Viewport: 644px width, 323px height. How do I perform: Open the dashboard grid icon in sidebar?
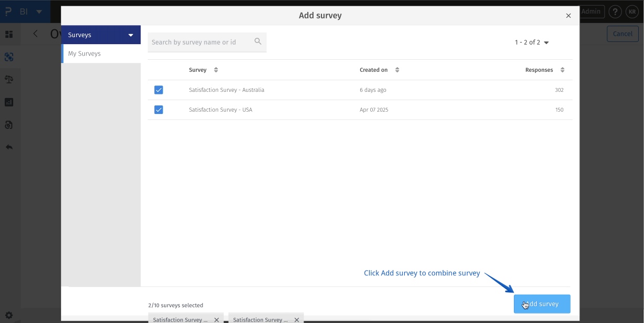tap(9, 34)
